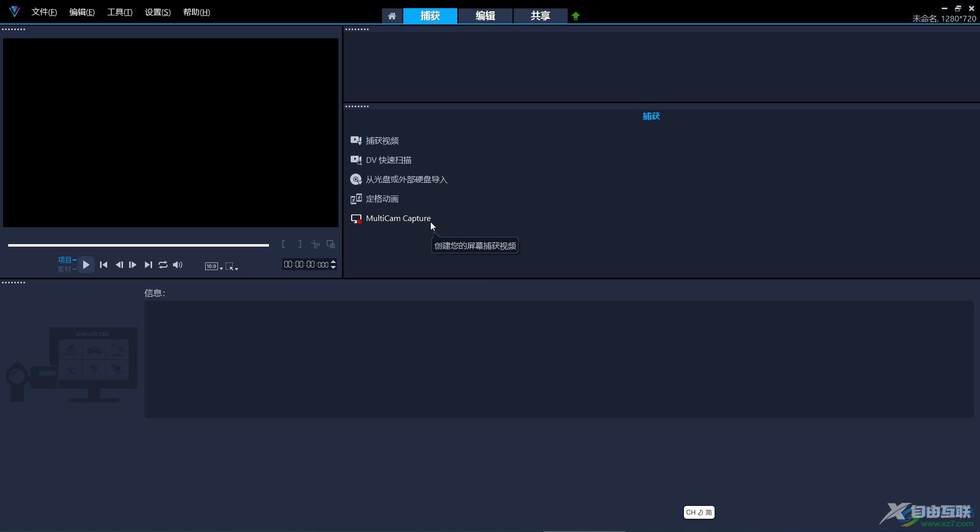Open the 16:9 aspect ratio dropdown
This screenshot has height=532, width=980.
(x=214, y=267)
